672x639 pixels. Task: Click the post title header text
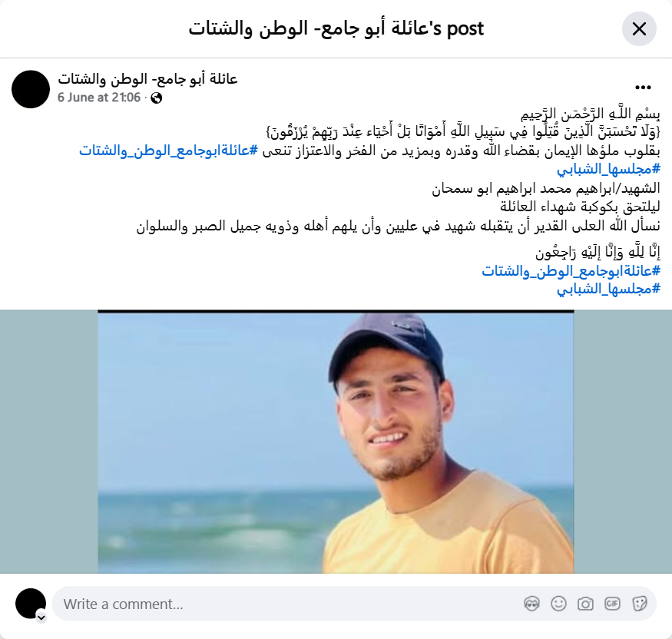click(x=336, y=28)
